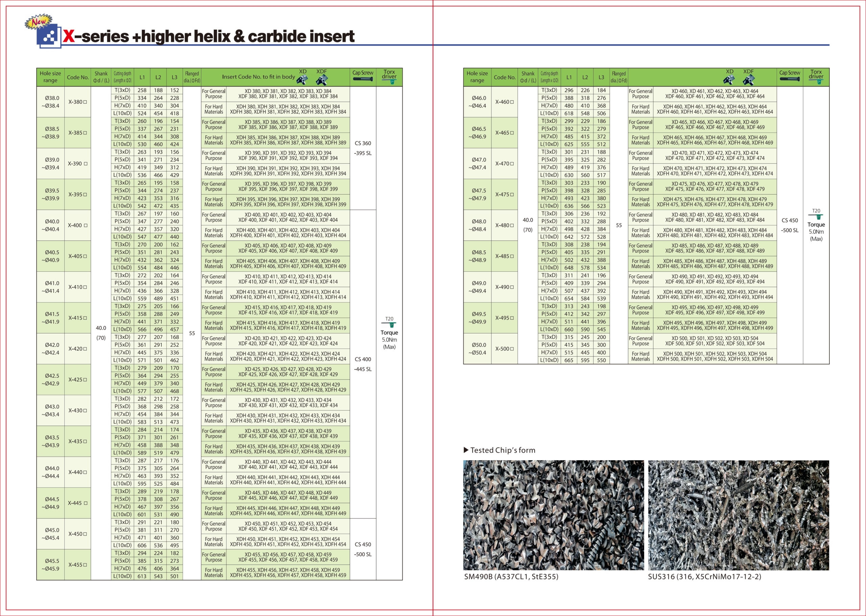Select code number X-400
The image size is (866, 616).
click(77, 225)
